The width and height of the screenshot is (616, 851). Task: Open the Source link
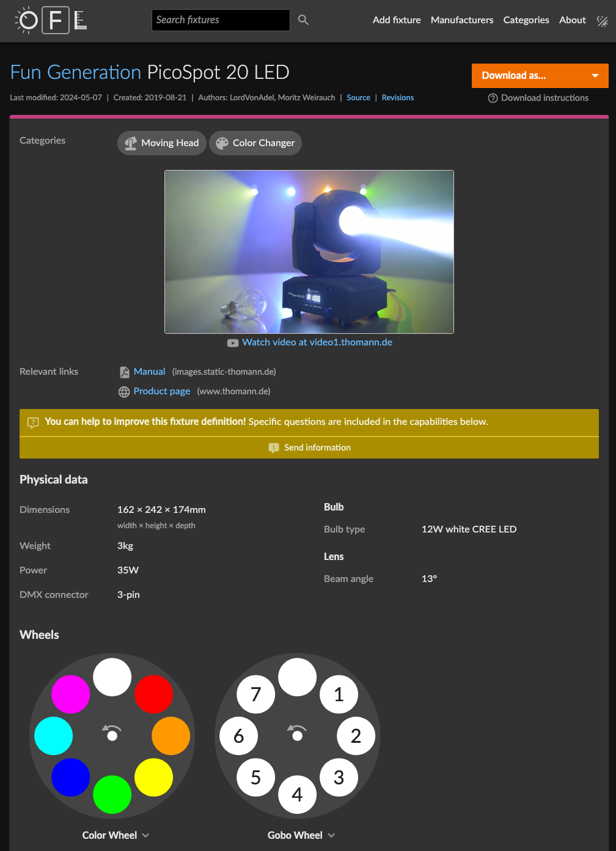358,98
